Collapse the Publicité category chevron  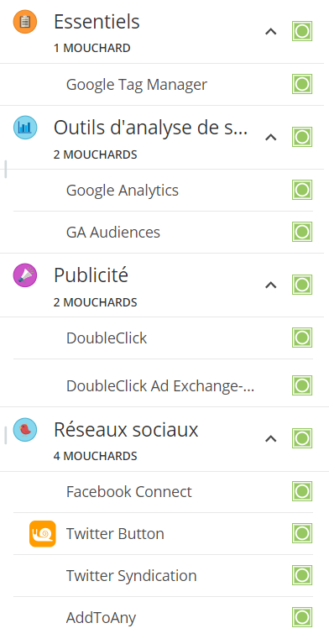[x=271, y=285]
